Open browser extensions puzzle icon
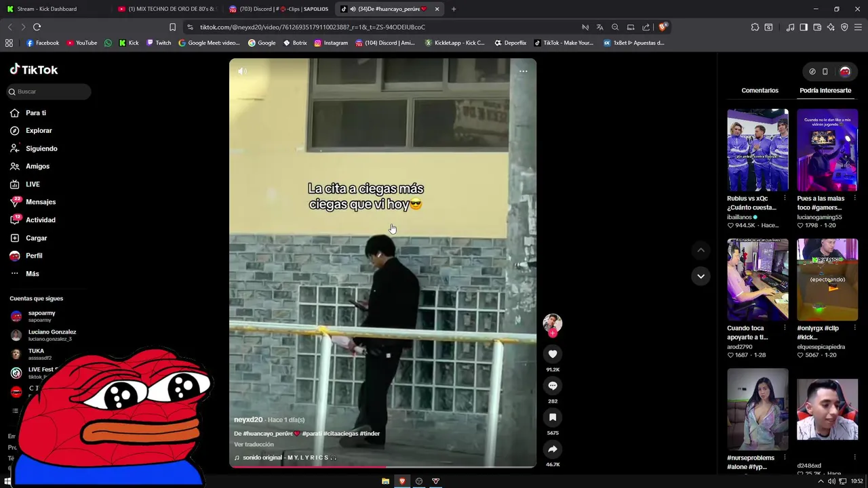 [x=755, y=27]
